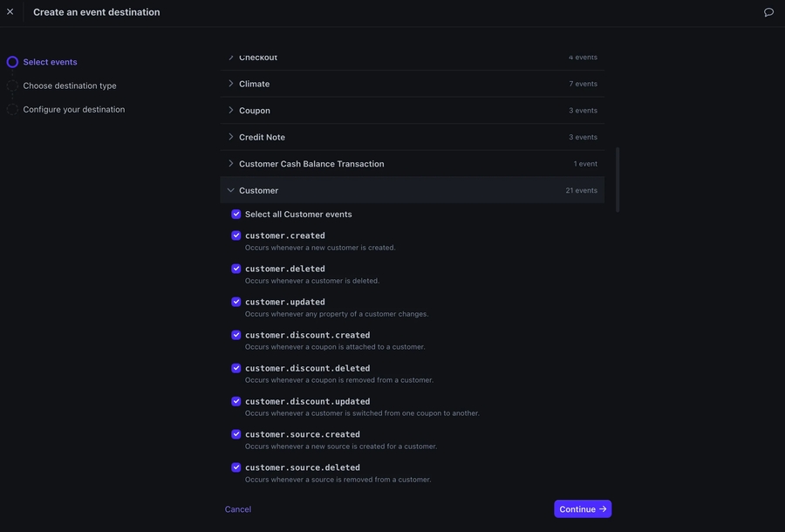Uncheck the customer.source.created checkbox

coord(236,434)
